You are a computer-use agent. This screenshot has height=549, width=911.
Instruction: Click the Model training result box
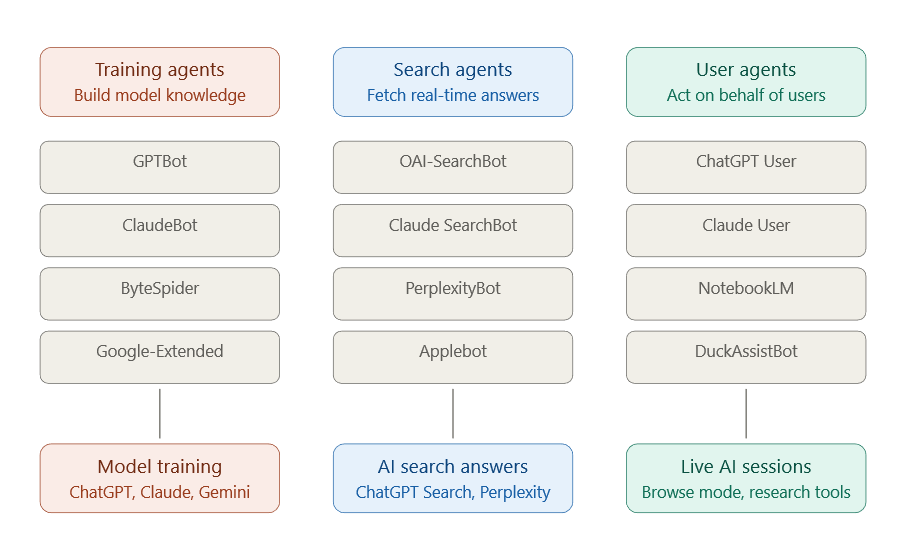pyautogui.click(x=160, y=478)
